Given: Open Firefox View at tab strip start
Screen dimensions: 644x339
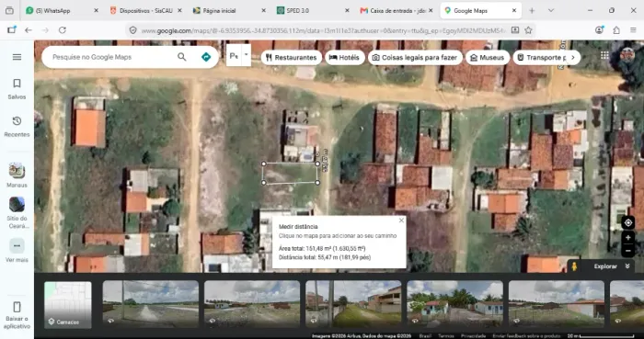Looking at the screenshot, I should tap(9, 11).
